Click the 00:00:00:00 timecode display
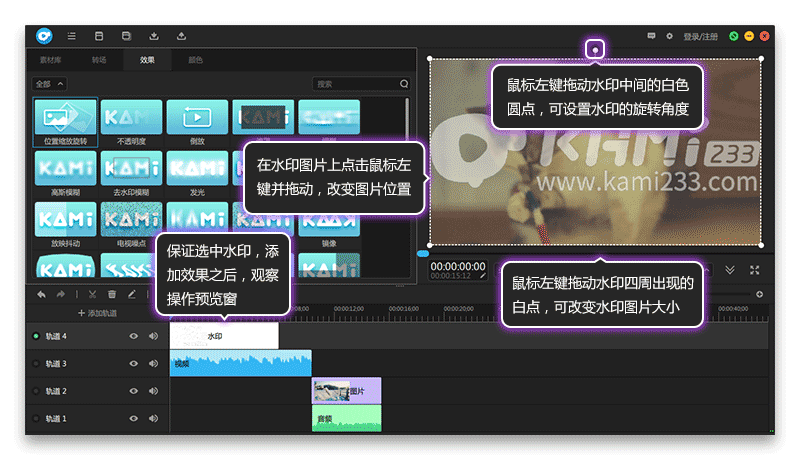 [x=458, y=266]
